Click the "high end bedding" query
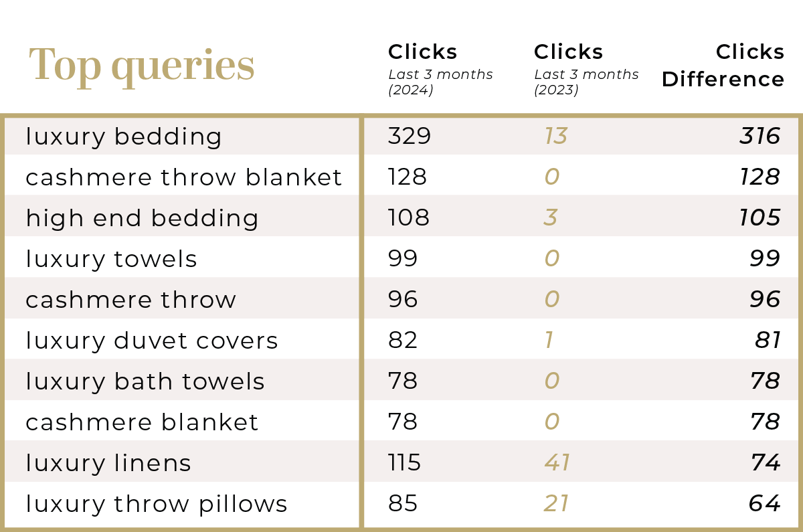 [142, 218]
